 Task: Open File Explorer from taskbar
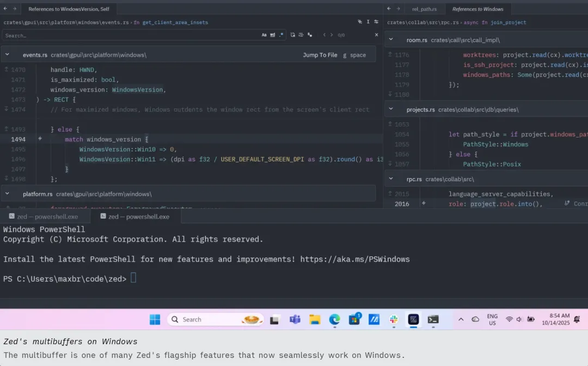point(315,320)
